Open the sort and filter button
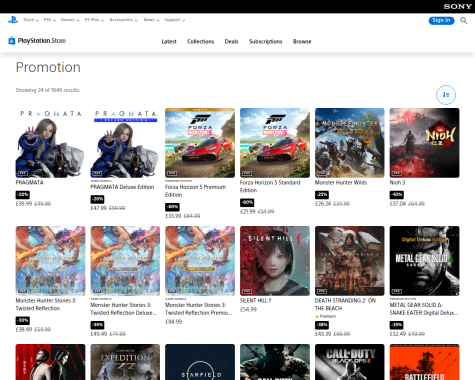The image size is (475, 380). coord(446,95)
